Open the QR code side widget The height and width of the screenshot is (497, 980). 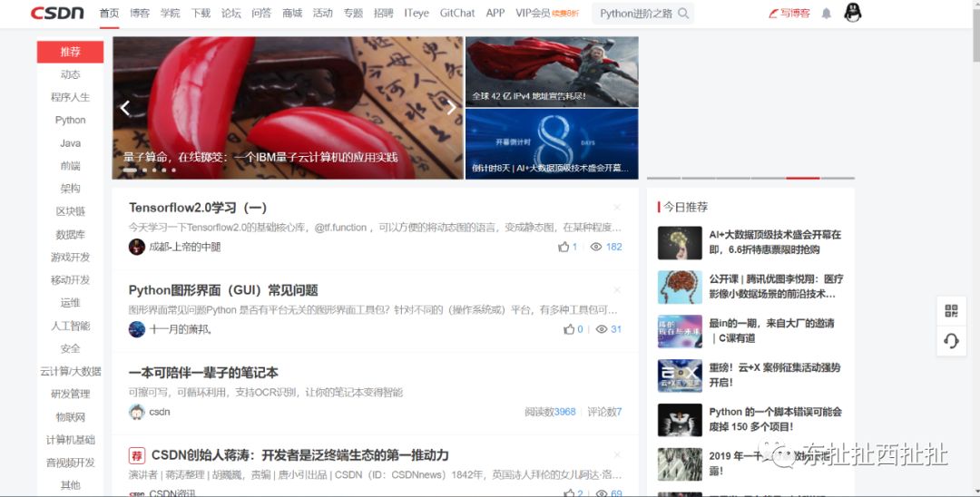(x=951, y=311)
